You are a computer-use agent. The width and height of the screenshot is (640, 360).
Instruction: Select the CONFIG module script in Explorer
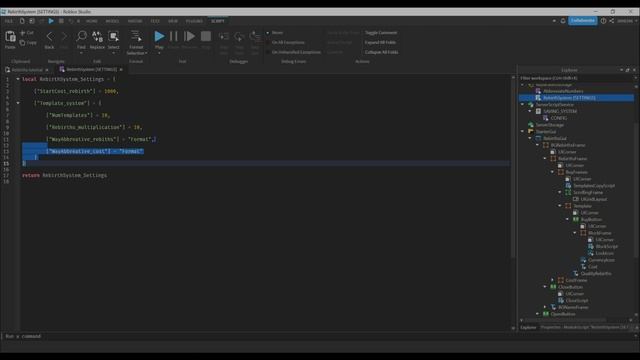[559, 118]
